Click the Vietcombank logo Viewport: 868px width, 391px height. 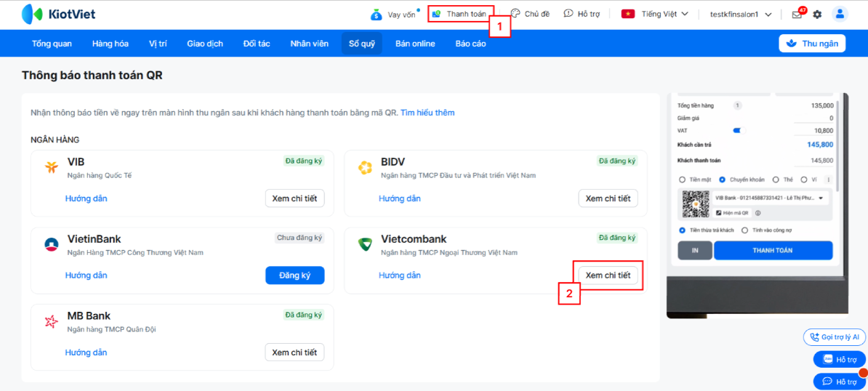[x=365, y=244]
